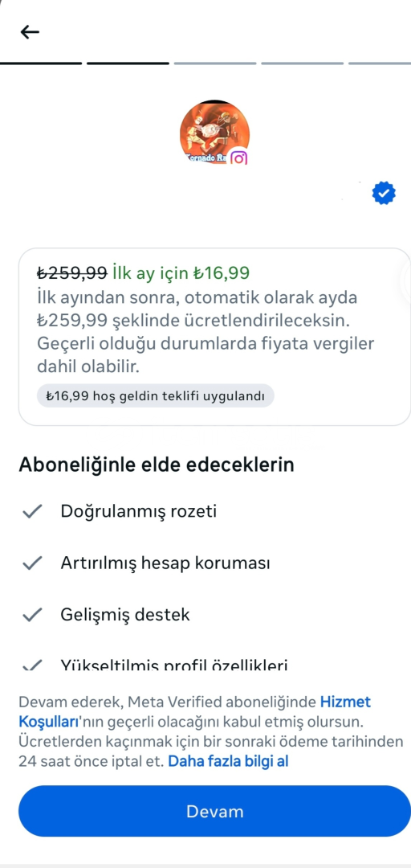411x868 pixels.
Task: Tap the Instagram logo on avatar
Action: point(238,158)
